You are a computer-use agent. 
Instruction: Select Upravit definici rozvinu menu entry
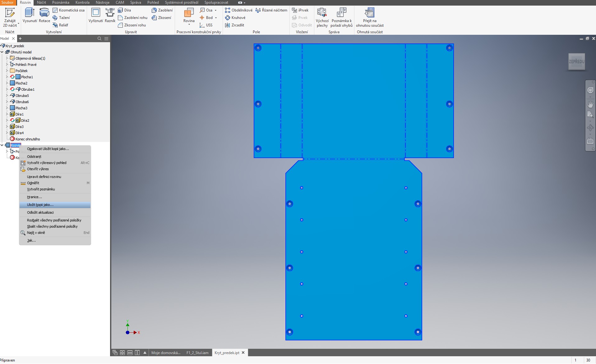[44, 177]
